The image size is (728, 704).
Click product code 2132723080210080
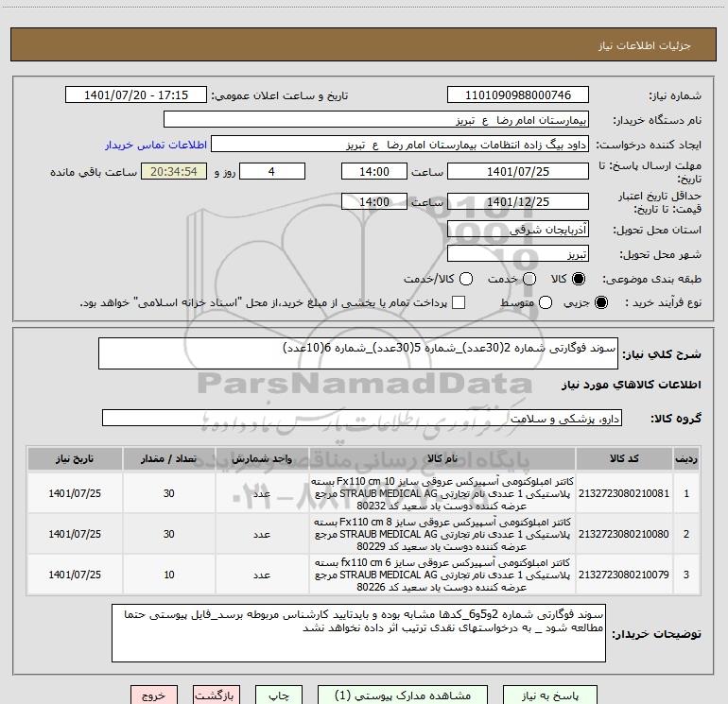pos(624,534)
